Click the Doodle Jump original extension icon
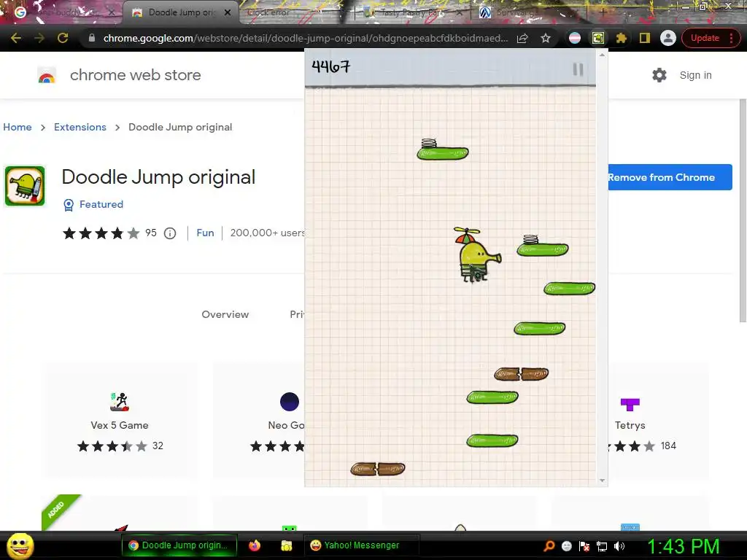This screenshot has height=560, width=747. pos(25,186)
